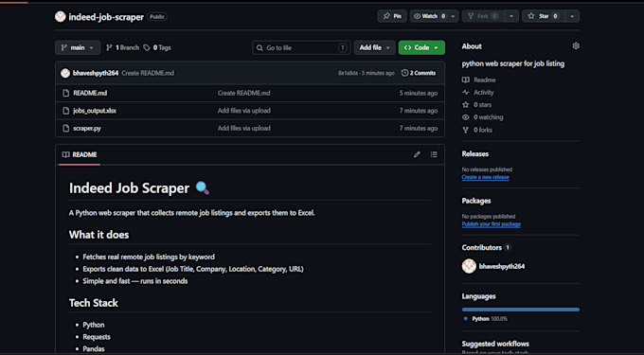
Task: Click the file icon beside jobs_output.xlsx
Action: pos(65,111)
